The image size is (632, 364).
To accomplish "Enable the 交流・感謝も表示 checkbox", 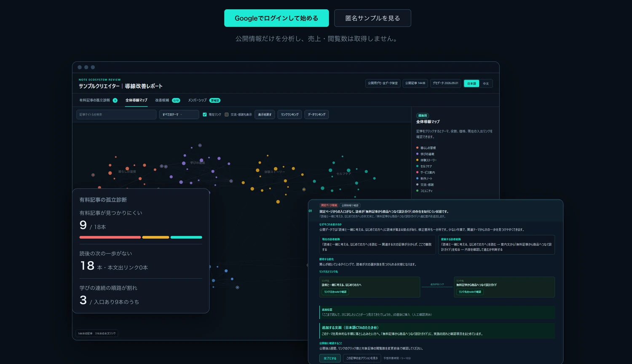I will [x=227, y=115].
